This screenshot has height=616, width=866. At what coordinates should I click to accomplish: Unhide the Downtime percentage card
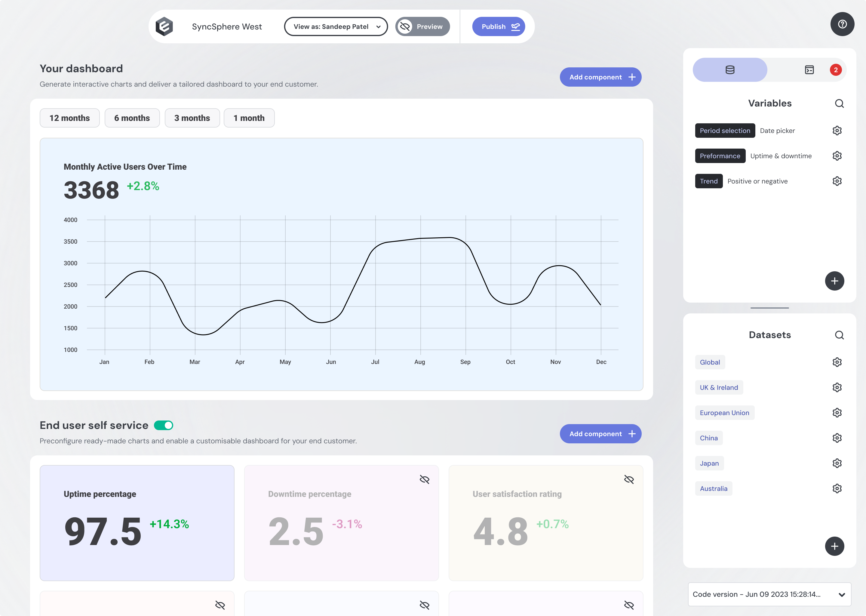click(424, 480)
